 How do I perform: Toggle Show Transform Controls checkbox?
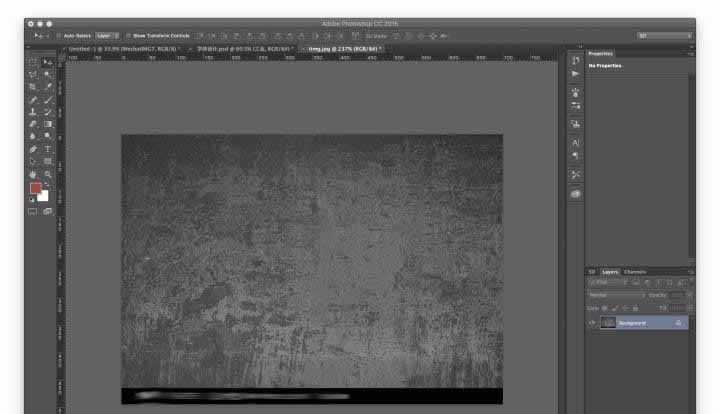[x=129, y=35]
